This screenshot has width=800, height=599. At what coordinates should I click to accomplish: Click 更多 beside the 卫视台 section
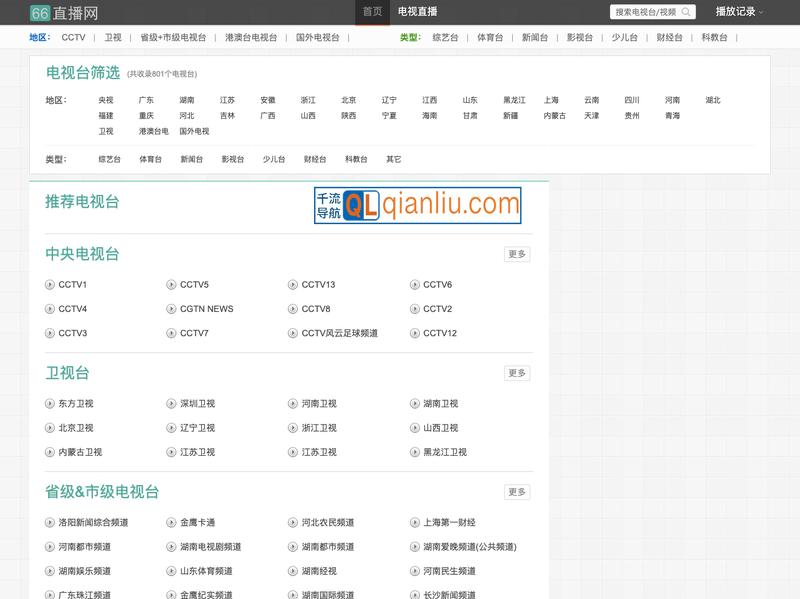516,372
